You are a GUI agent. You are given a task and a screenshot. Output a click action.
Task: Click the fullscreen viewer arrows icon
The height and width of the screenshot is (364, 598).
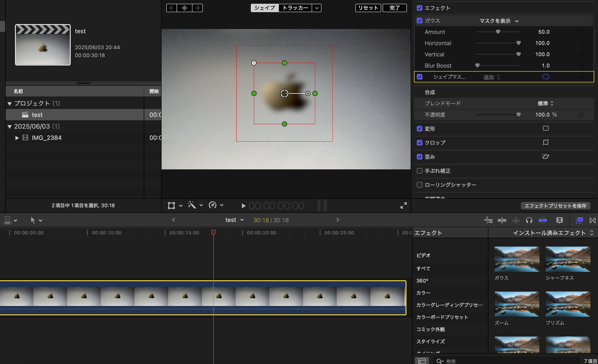tap(403, 206)
